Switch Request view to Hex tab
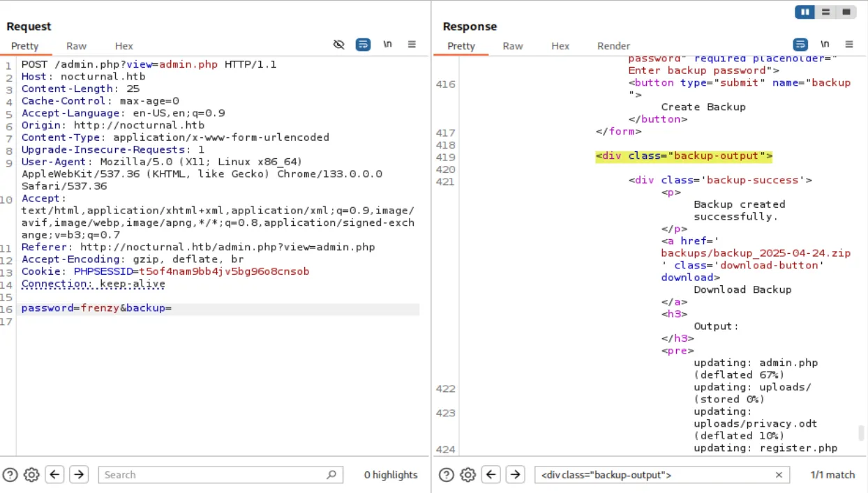Viewport: 868px width, 493px height. coord(124,46)
